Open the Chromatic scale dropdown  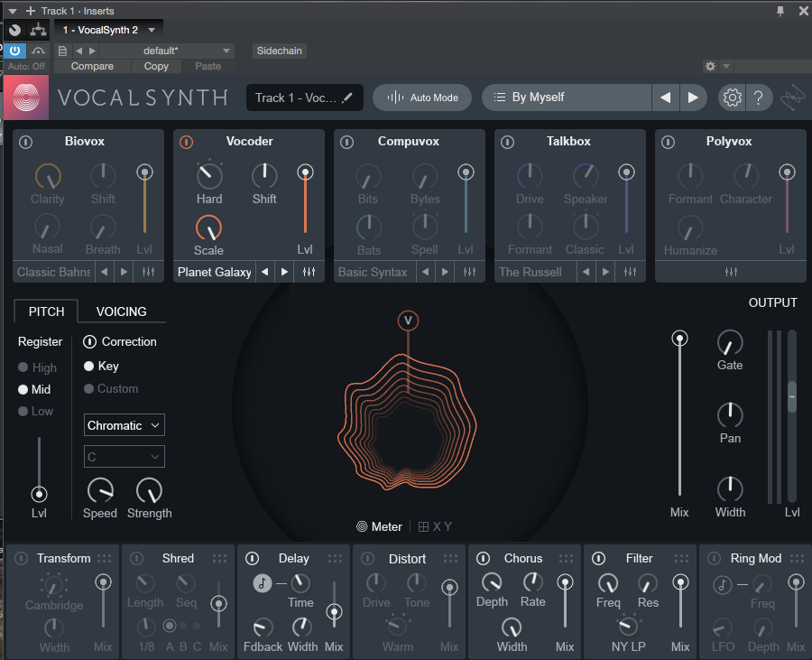(x=125, y=425)
